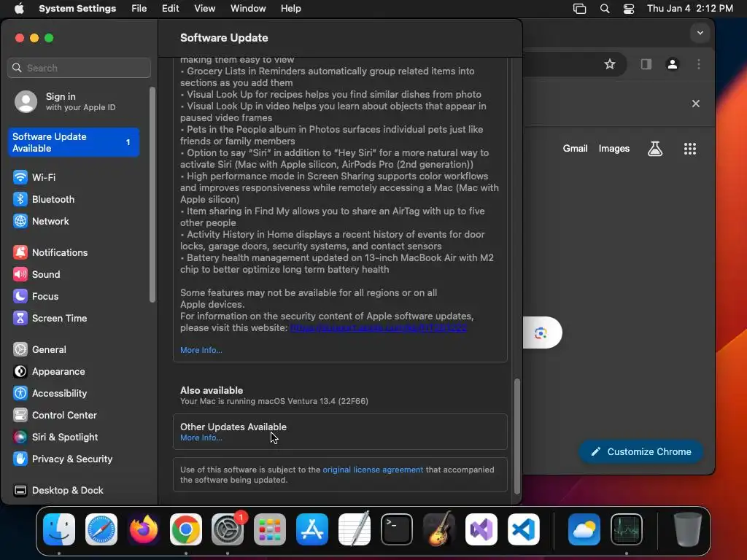Launch Terminal from the Dock
Screen dimensions: 747x560
[396, 529]
